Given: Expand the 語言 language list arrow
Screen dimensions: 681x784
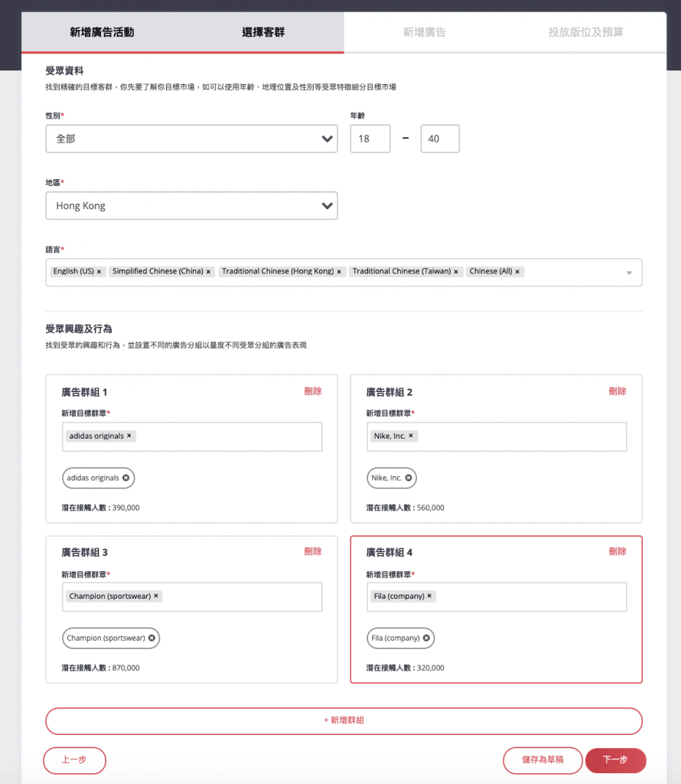Looking at the screenshot, I should click(x=629, y=273).
